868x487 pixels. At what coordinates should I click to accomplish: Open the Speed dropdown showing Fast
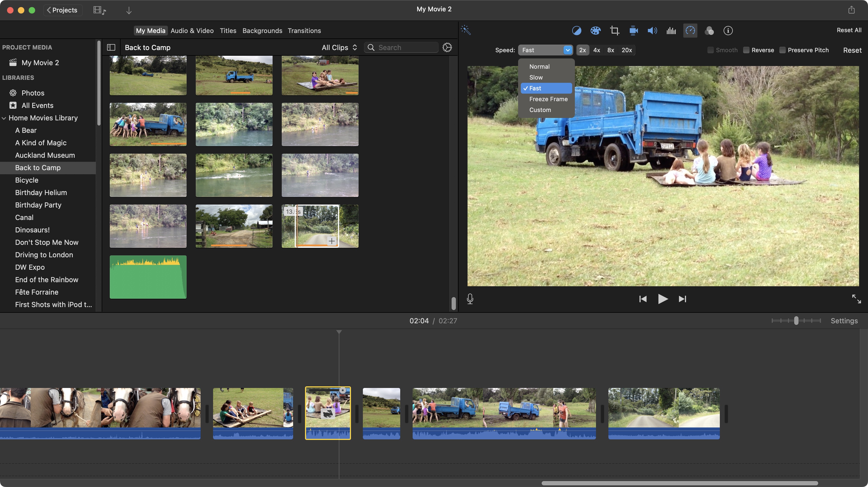pyautogui.click(x=545, y=50)
